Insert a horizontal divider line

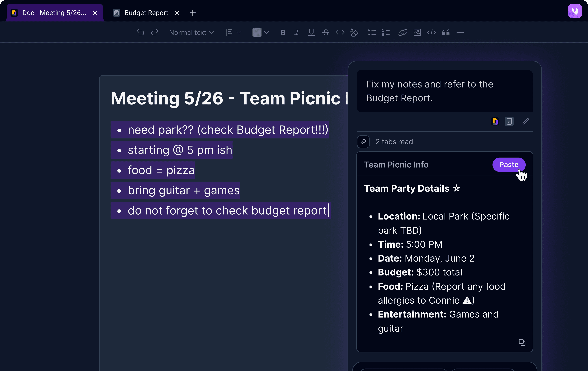(x=460, y=32)
